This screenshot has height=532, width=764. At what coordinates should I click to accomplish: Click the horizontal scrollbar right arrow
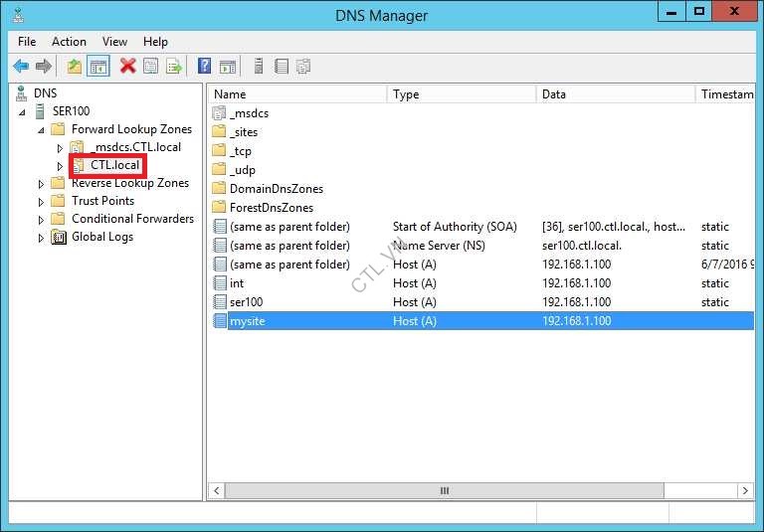point(744,490)
